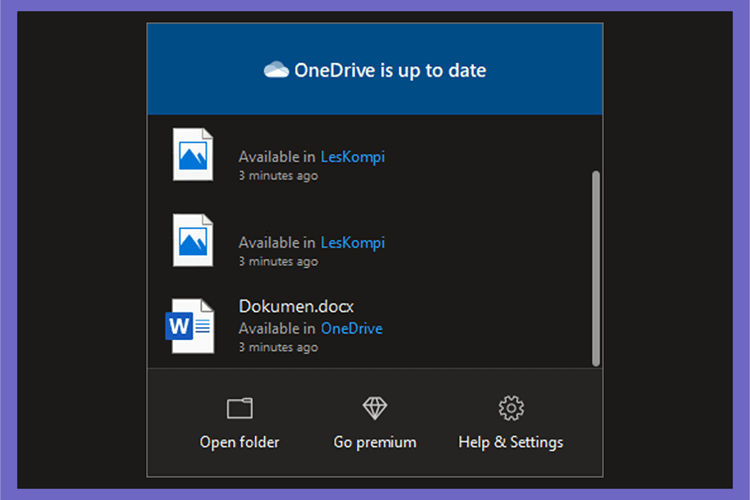
Task: Open the Help & Settings menu label
Action: 511,442
